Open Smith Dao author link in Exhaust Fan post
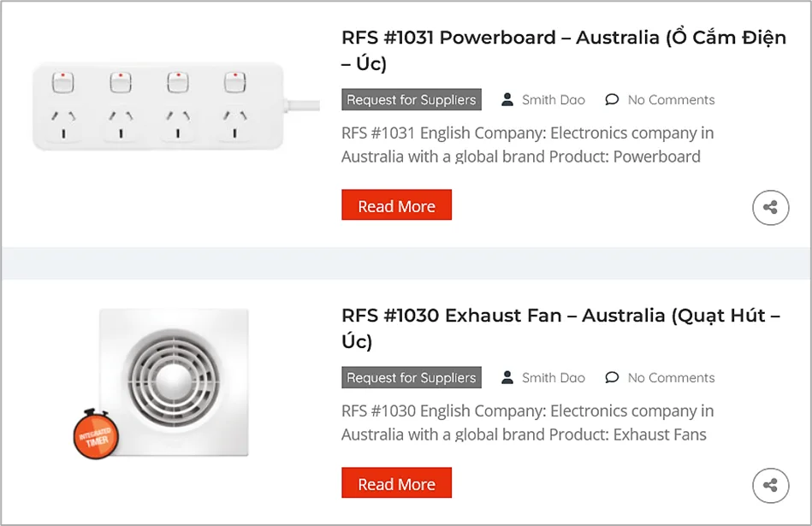This screenshot has height=526, width=812. [553, 377]
